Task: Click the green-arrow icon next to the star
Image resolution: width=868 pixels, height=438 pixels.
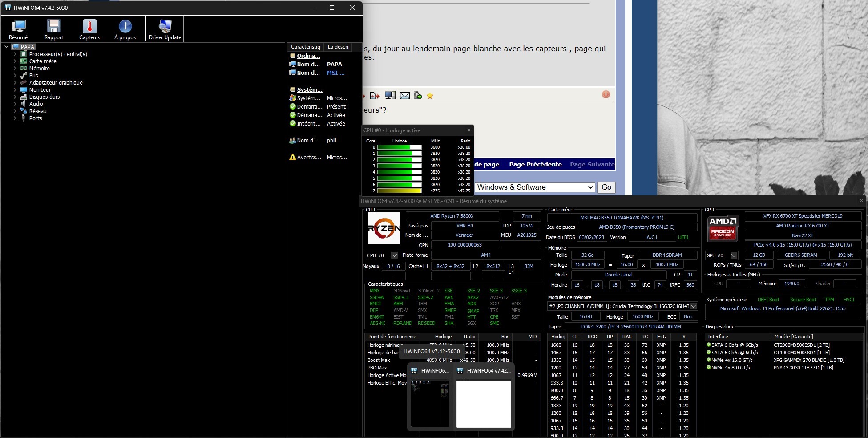Action: click(418, 96)
